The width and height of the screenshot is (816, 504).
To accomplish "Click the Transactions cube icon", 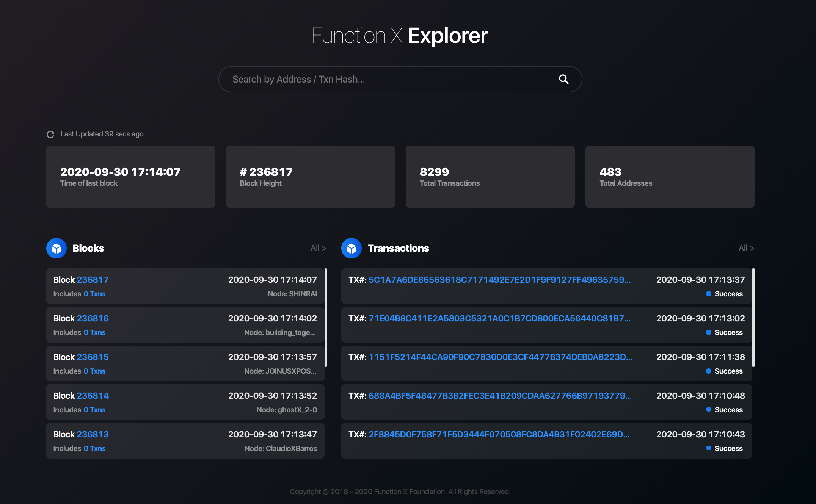I will [x=352, y=248].
